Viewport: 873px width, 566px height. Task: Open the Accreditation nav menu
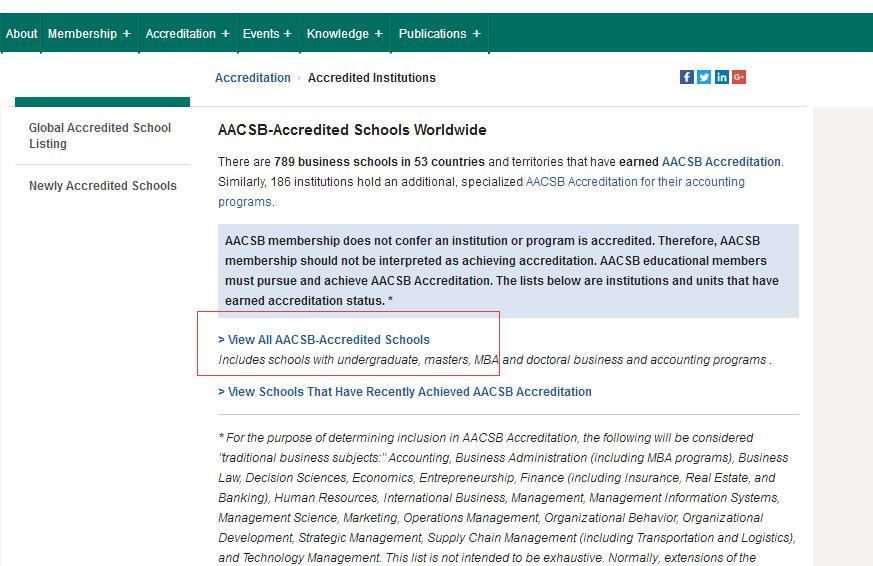[x=188, y=33]
